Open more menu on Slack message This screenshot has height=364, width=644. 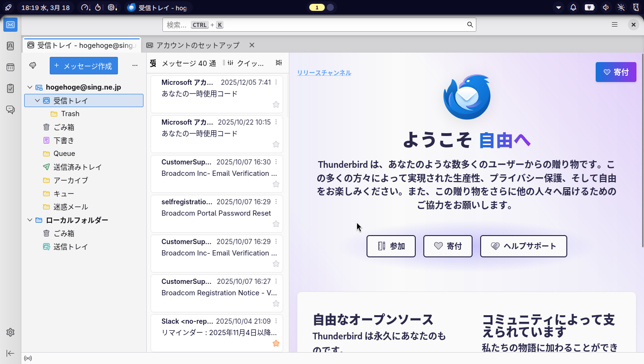[276, 321]
